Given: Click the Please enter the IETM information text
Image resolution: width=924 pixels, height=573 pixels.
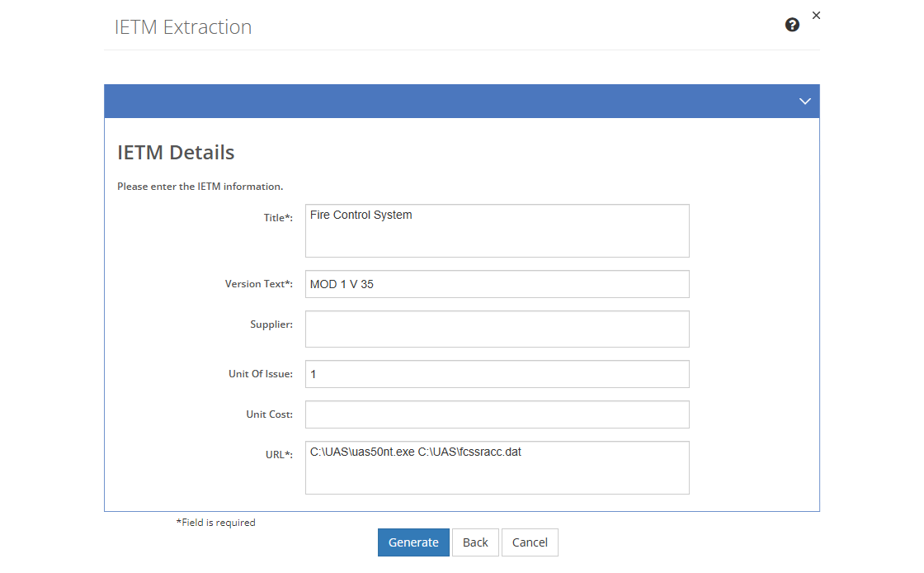Looking at the screenshot, I should click(200, 186).
